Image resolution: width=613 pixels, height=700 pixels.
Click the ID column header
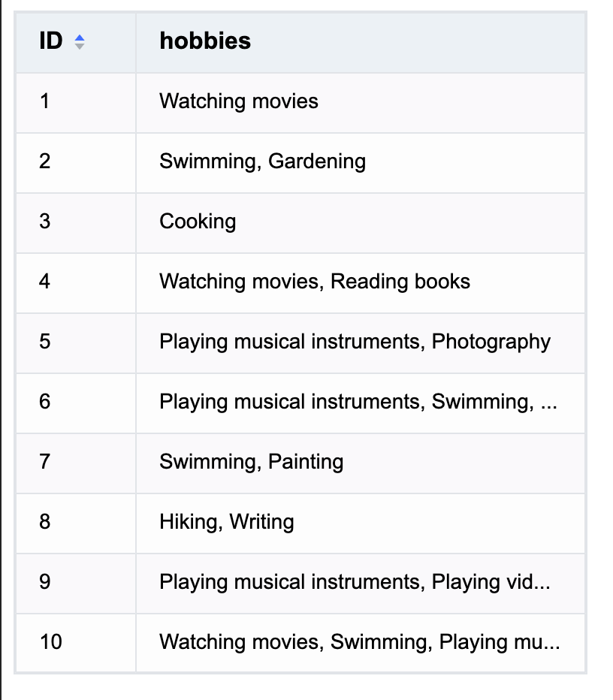click(76, 42)
